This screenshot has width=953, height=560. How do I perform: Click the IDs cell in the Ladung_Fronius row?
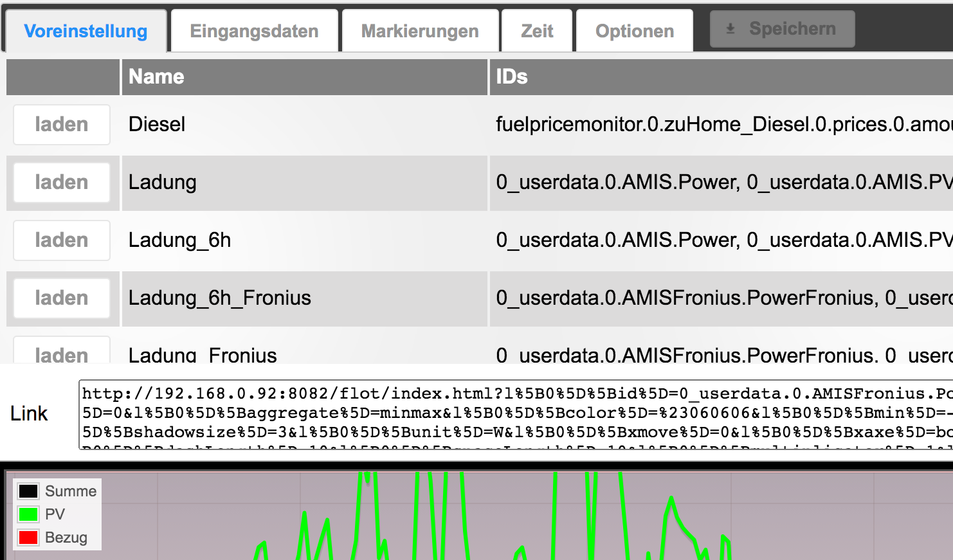pyautogui.click(x=722, y=347)
